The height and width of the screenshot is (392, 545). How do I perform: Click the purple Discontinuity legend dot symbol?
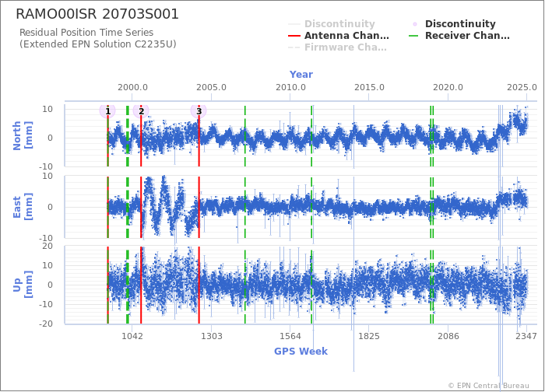point(415,24)
